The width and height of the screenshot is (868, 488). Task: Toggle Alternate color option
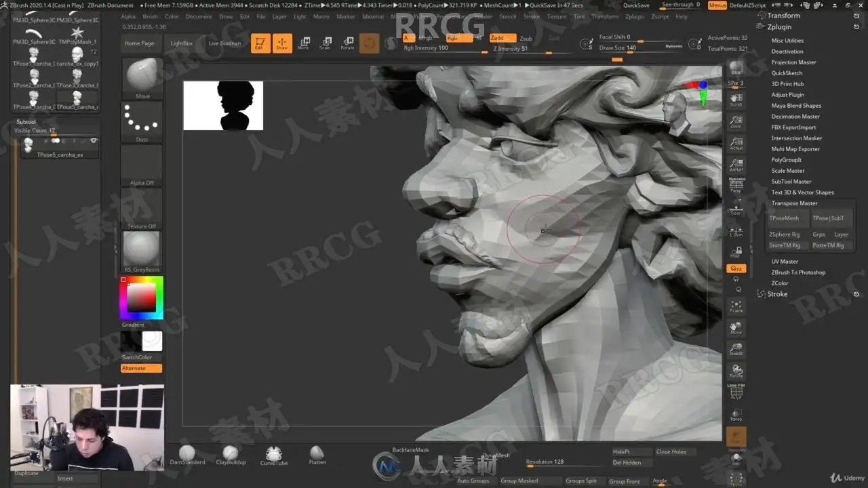(141, 368)
